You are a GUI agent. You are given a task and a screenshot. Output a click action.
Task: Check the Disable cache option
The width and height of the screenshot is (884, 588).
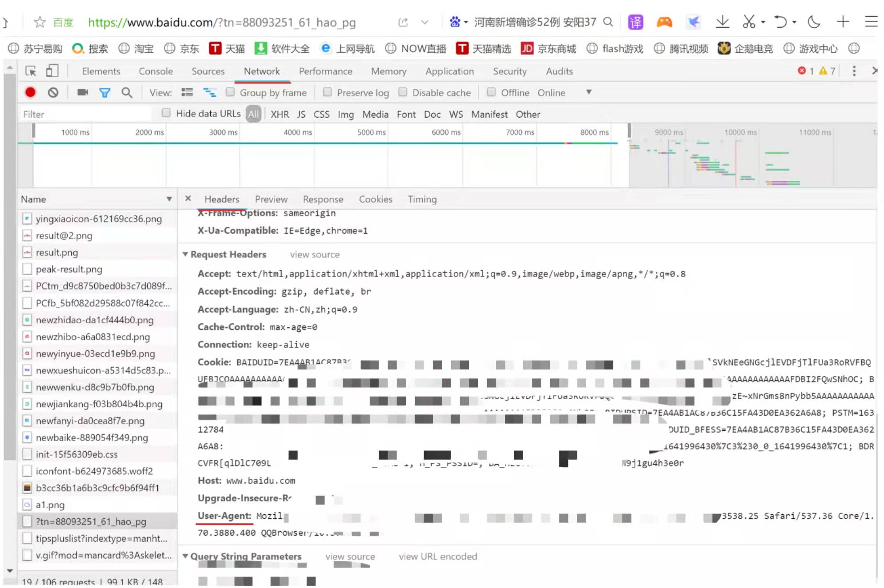click(x=403, y=92)
